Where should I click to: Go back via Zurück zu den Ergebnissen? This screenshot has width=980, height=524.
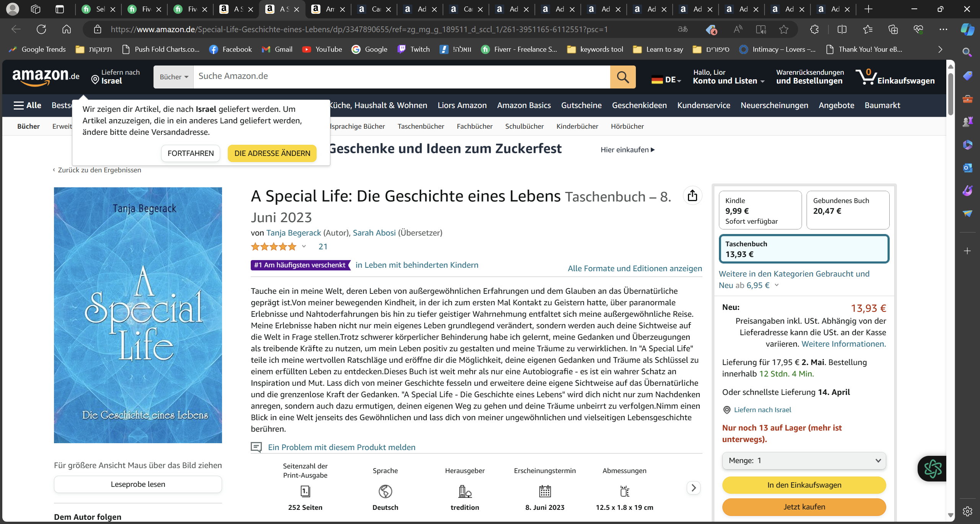(x=99, y=170)
